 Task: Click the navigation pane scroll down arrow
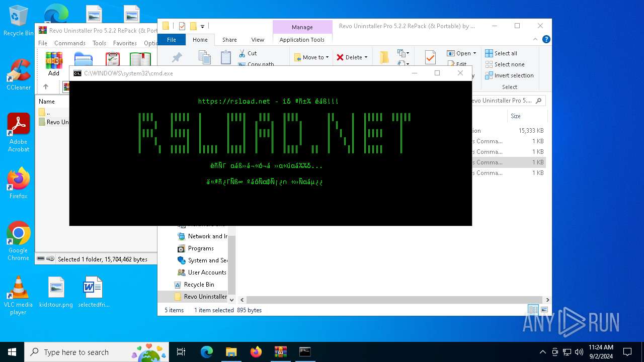(232, 299)
